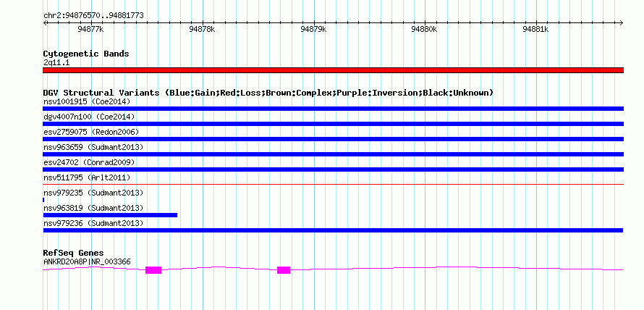Select the short blue bar under nsv963819
Image resolution: width=644 pixels, height=310 pixels.
point(110,215)
